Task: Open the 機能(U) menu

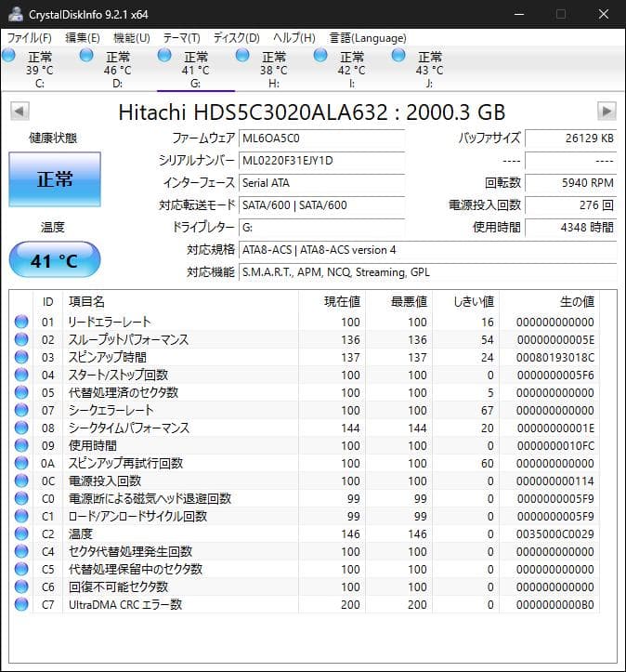Action: click(x=132, y=38)
